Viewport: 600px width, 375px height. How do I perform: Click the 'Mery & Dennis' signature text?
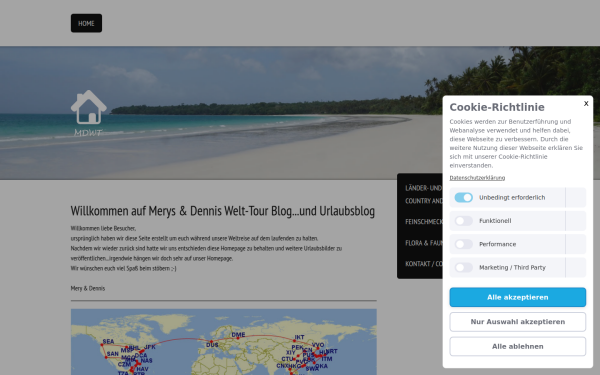click(x=88, y=288)
